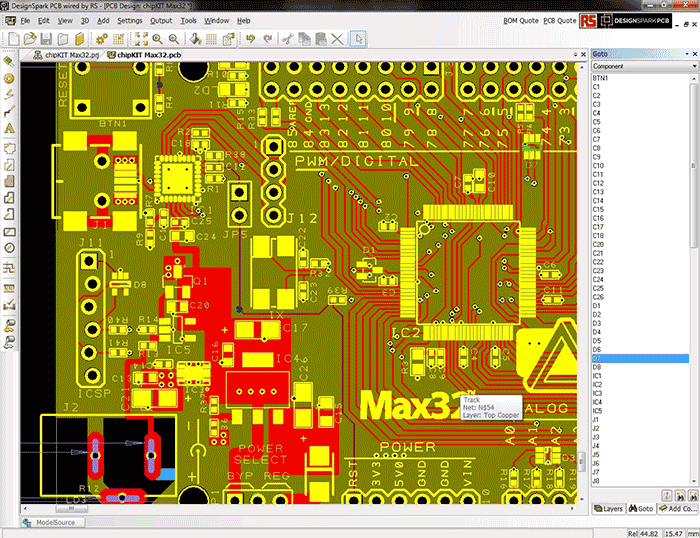Click the gears settings icon in toolbar
The width and height of the screenshot is (700, 538).
(x=102, y=39)
